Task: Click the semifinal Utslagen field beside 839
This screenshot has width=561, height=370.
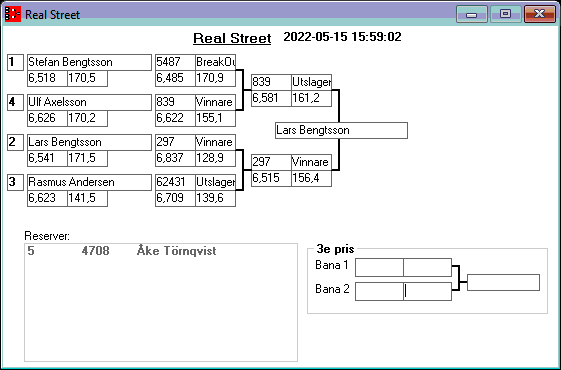Action: (312, 82)
